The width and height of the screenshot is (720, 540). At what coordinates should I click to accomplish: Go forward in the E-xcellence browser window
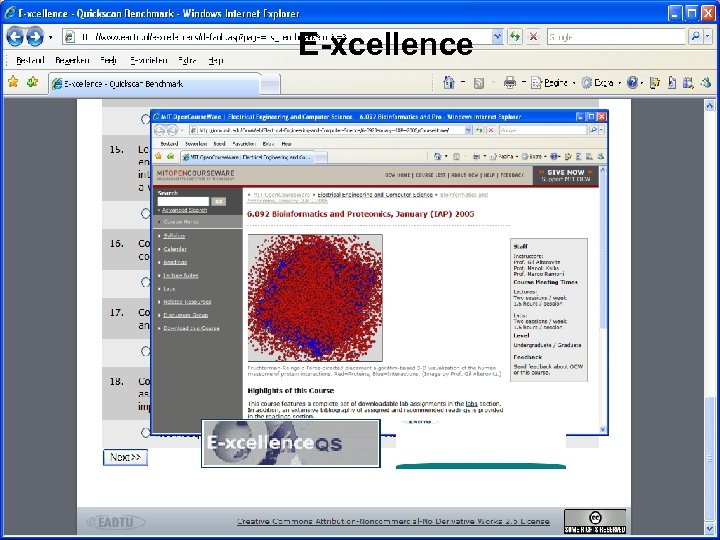click(35, 37)
